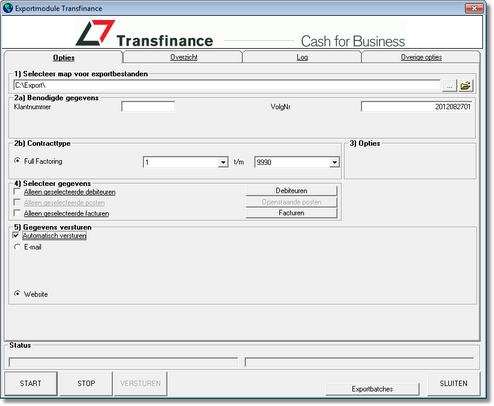Enable Alleen geselecteerde facturen checkbox

(17, 213)
